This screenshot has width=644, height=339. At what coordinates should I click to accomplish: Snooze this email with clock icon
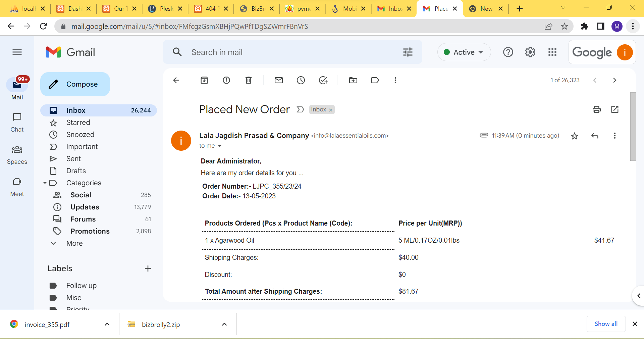(301, 80)
